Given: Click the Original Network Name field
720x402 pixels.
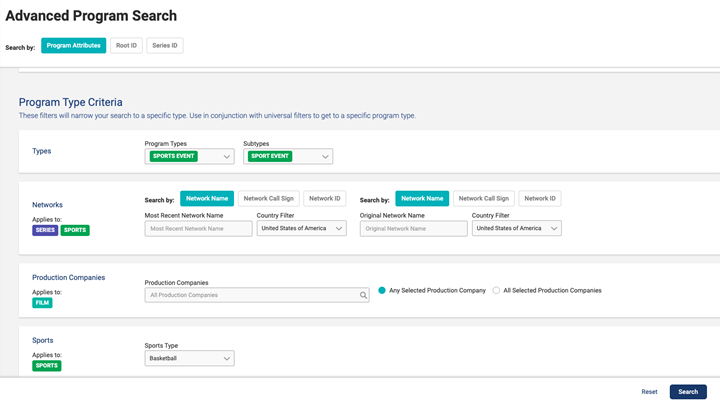Looking at the screenshot, I should click(413, 228).
